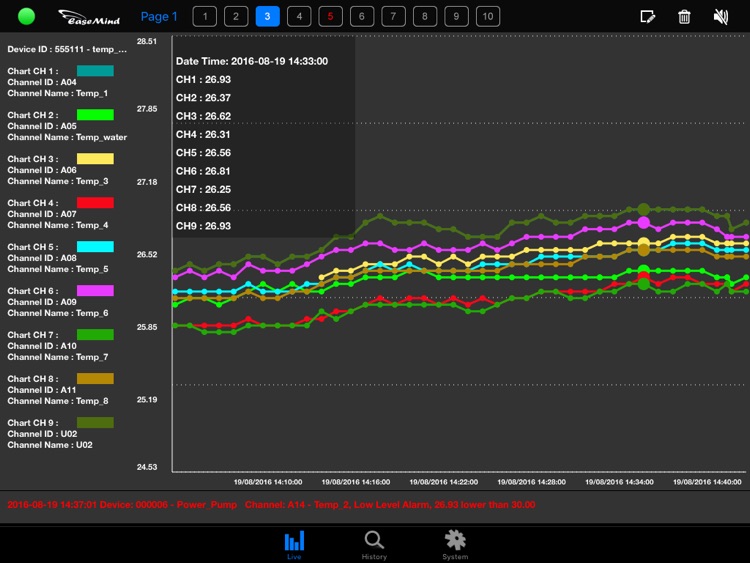Viewport: 750px width, 563px height.
Task: Go to page 1 button
Action: (x=204, y=16)
